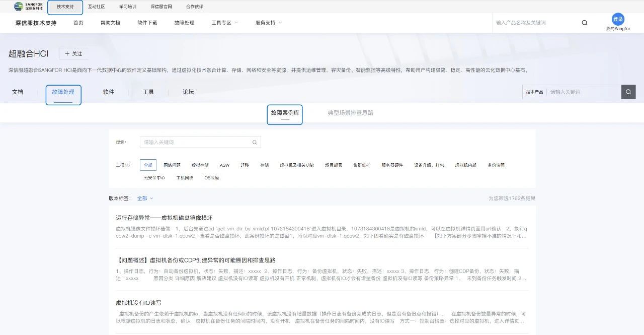Click the Sangfor logo
The height and width of the screenshot is (335, 644).
pos(28,7)
